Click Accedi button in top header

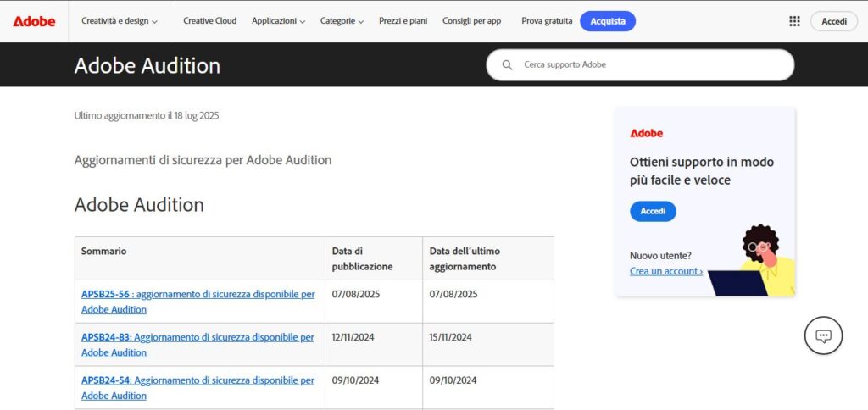[834, 21]
